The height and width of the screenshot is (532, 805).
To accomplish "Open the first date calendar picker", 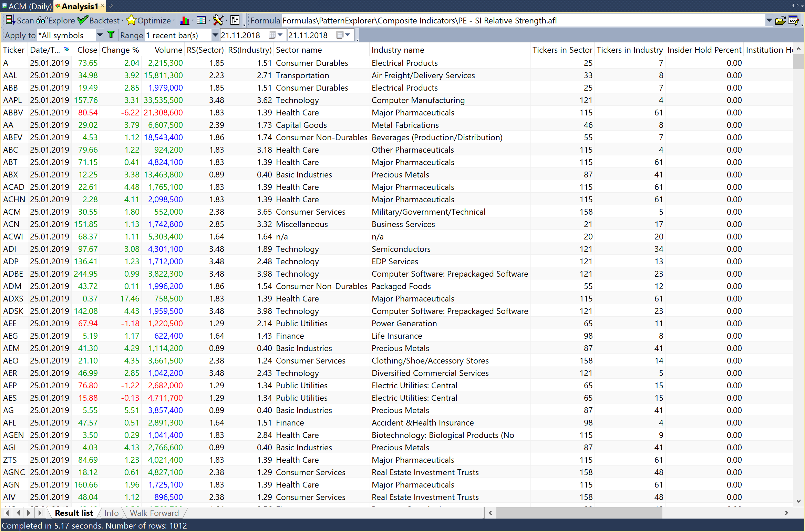I will click(272, 35).
